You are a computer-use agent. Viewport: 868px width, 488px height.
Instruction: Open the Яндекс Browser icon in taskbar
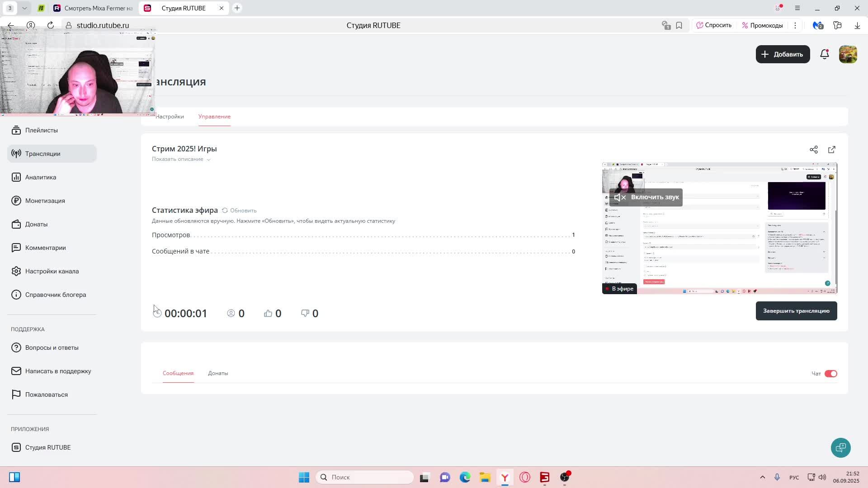[505, 477]
